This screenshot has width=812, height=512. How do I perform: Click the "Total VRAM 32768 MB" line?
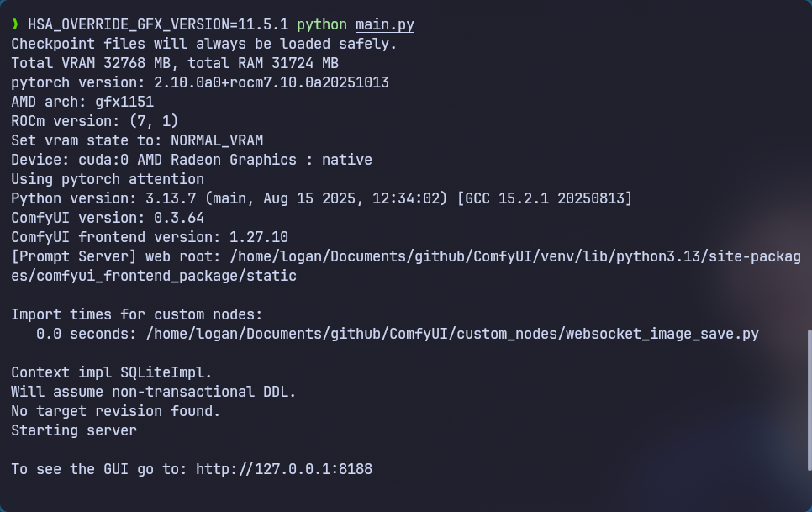click(175, 63)
